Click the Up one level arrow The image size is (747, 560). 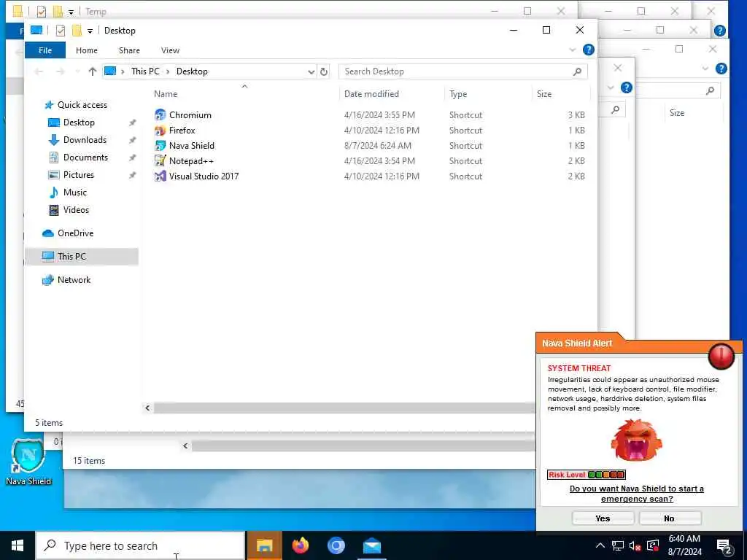[x=93, y=71]
